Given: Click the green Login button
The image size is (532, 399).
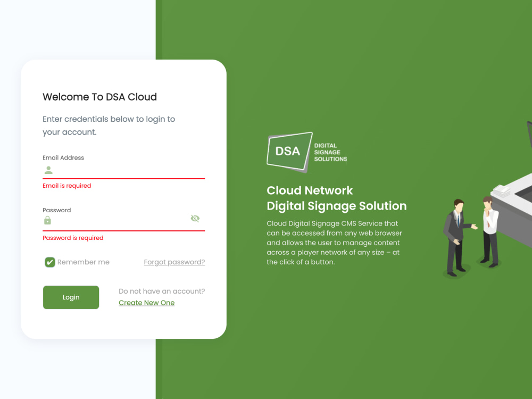Looking at the screenshot, I should (x=71, y=297).
